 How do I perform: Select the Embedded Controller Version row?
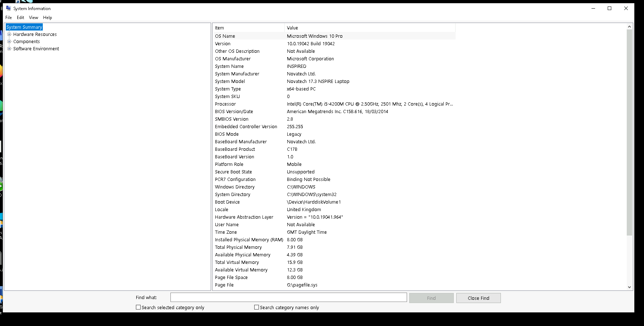click(x=334, y=126)
